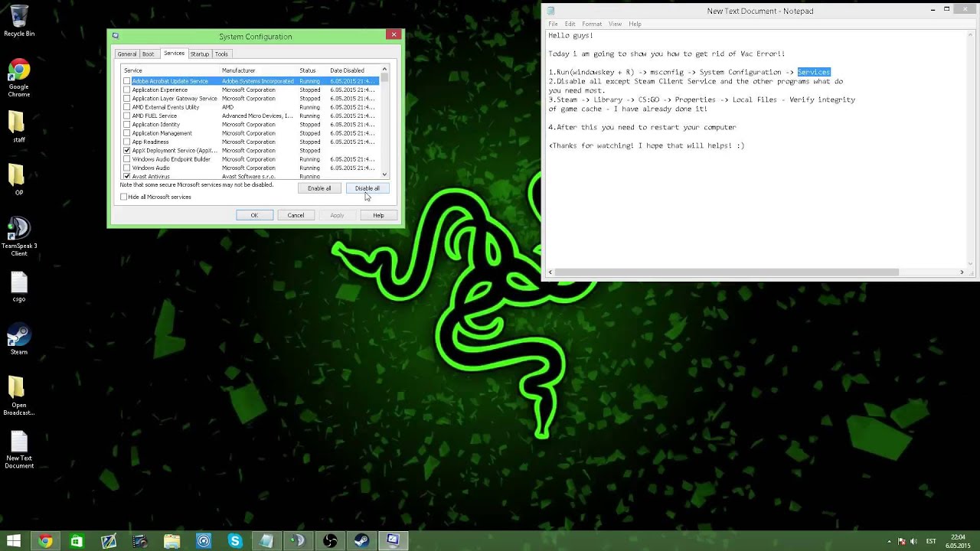Confirm with OK in System Configuration

click(254, 215)
